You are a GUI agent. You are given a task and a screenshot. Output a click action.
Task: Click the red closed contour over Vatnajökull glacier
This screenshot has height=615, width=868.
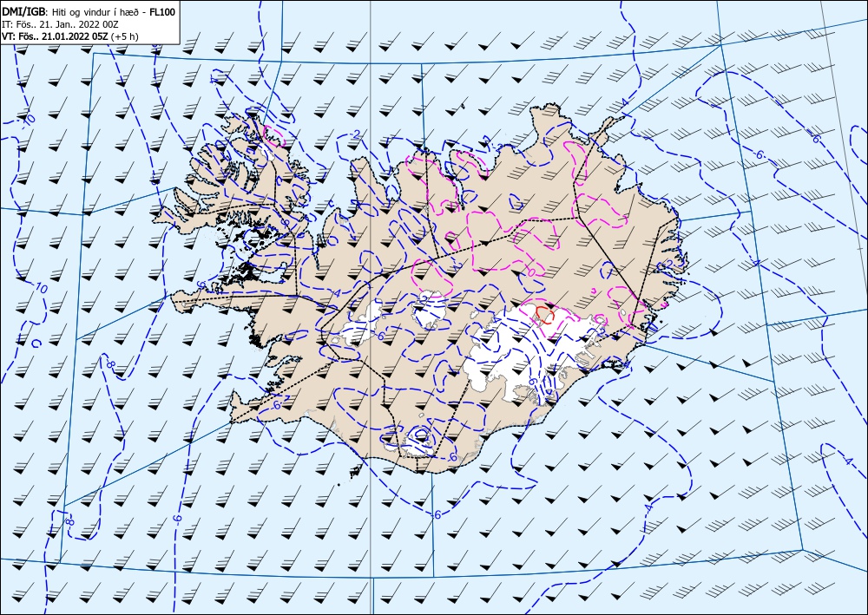click(545, 315)
